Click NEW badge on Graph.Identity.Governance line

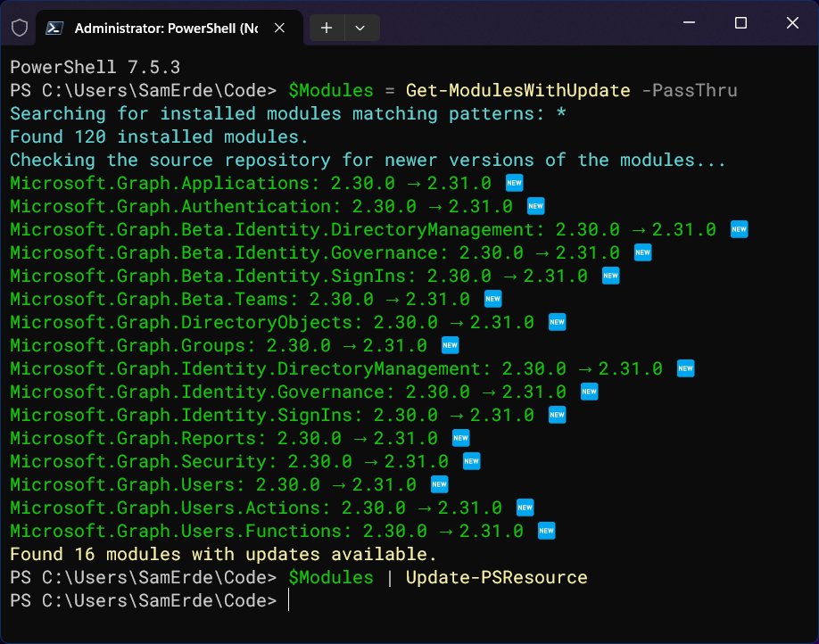589,392
